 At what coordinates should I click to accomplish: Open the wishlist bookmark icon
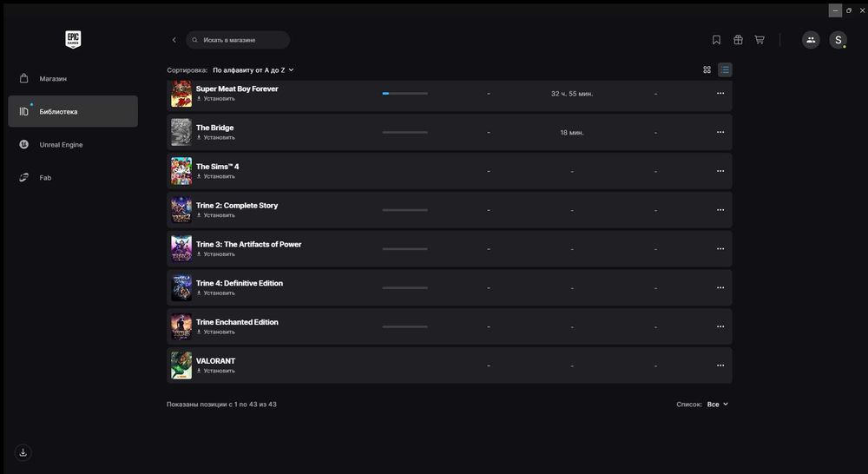pos(716,40)
